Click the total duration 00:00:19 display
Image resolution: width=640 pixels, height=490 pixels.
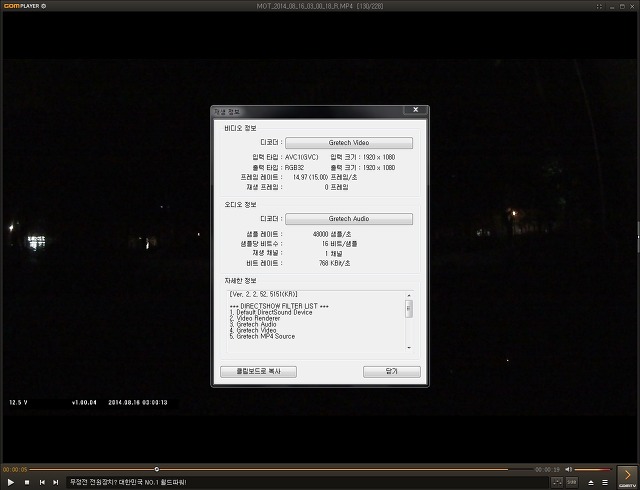547,470
